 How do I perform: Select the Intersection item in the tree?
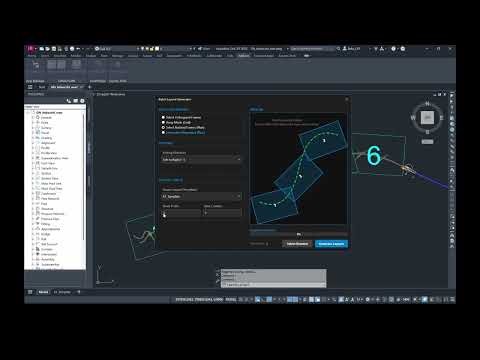point(49,254)
